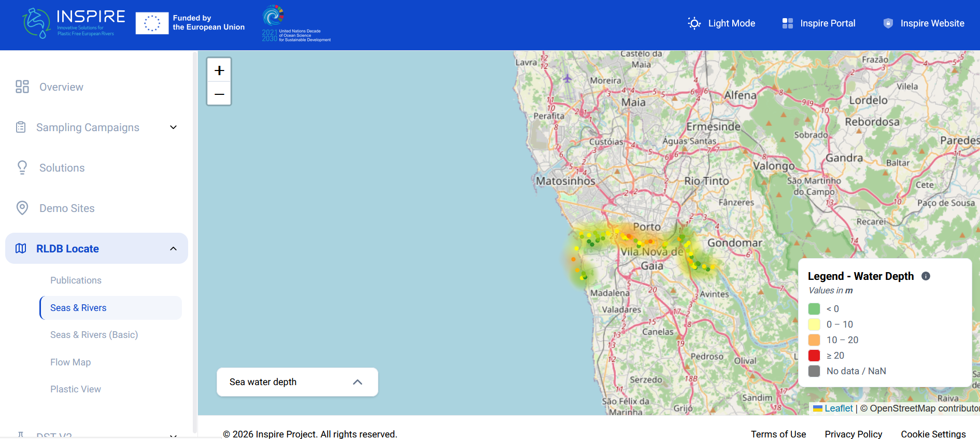
Task: Open the Sea water depth dropdown
Action: coord(297,382)
